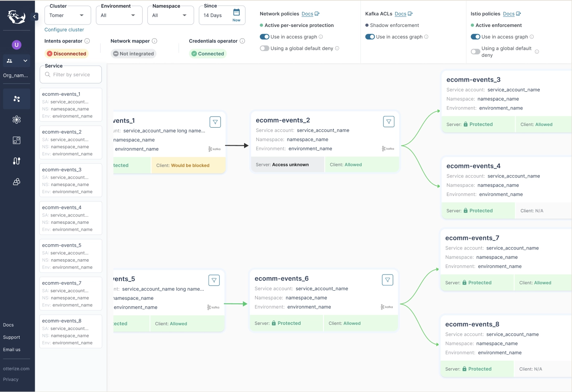Open the access graph sidebar icon

tap(17, 99)
